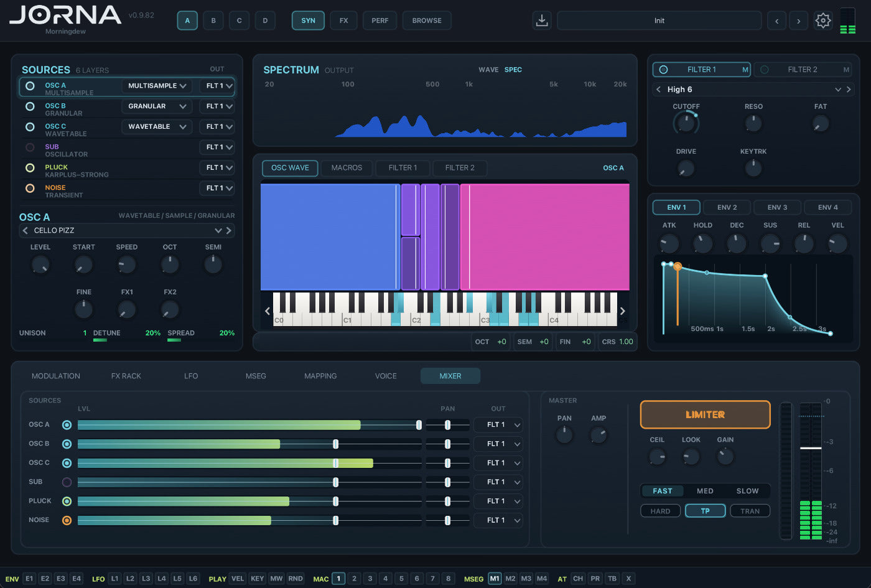Switch to the MACROS tab
Viewport: 871px width, 588px height.
[x=347, y=168]
